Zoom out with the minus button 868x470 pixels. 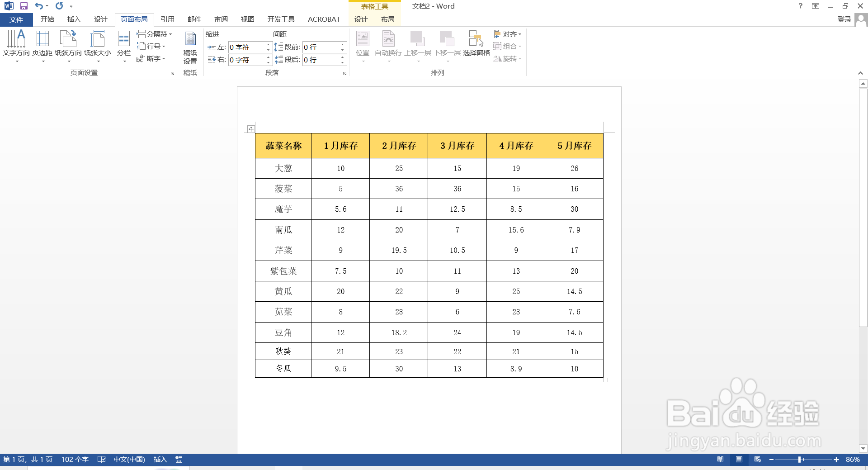[x=771, y=460]
